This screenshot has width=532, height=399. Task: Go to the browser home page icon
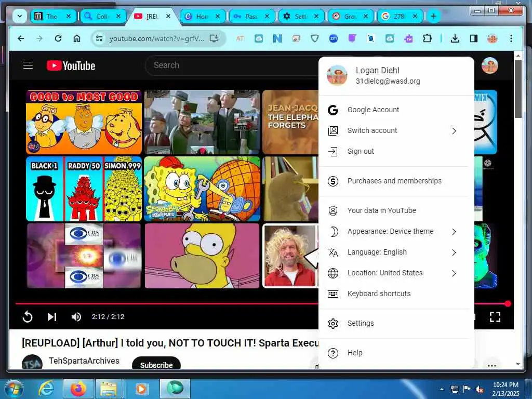pyautogui.click(x=77, y=38)
